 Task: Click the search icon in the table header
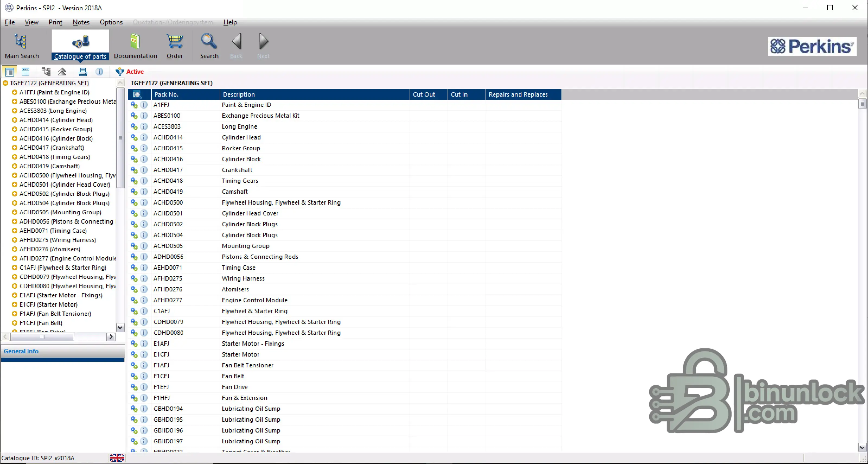click(137, 95)
